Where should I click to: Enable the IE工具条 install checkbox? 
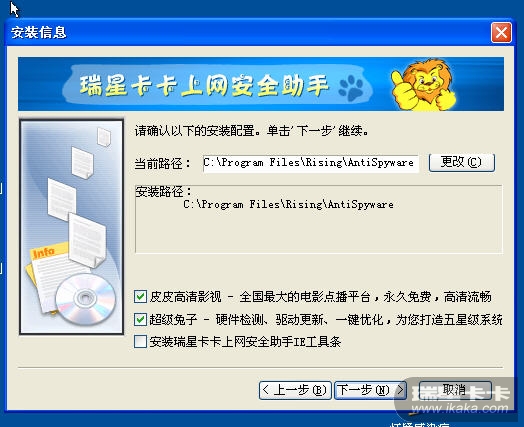[140, 341]
